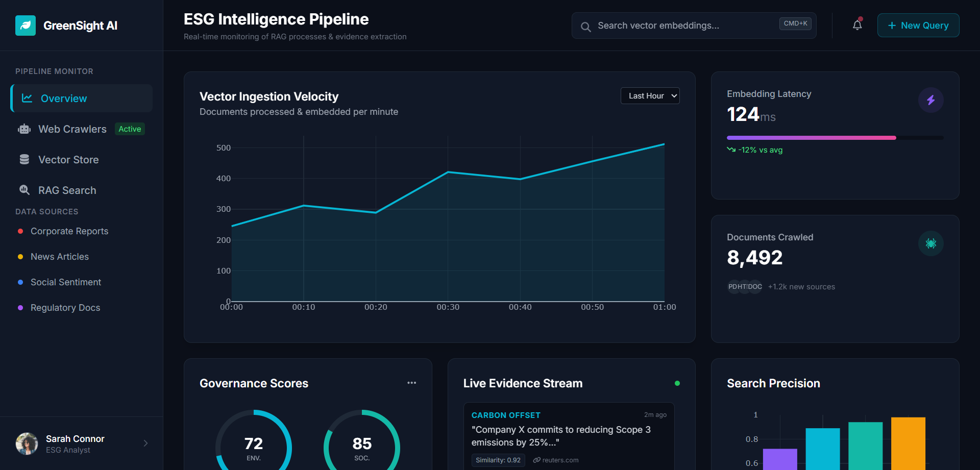Switch to the Regulatory Docs source

65,308
